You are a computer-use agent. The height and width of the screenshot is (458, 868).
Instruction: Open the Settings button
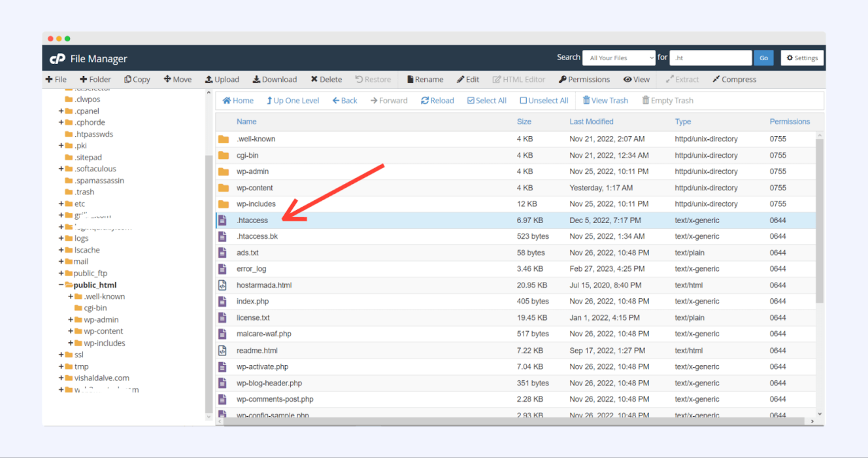point(802,58)
